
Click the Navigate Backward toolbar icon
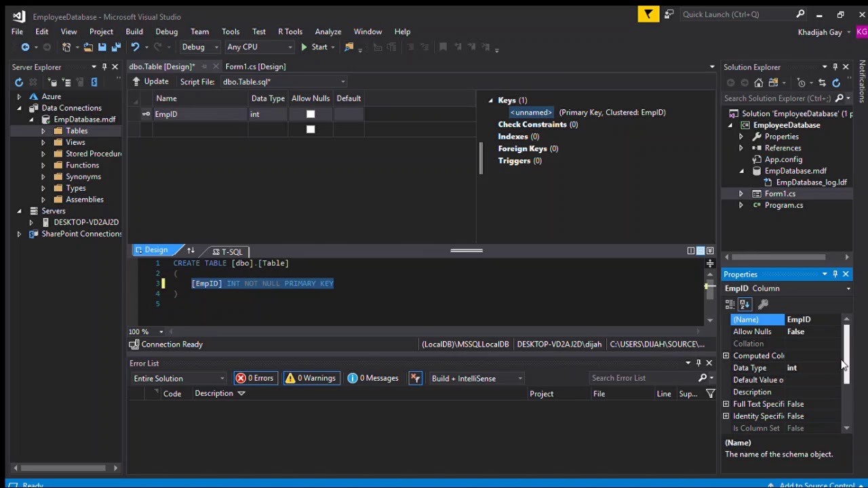(25, 47)
